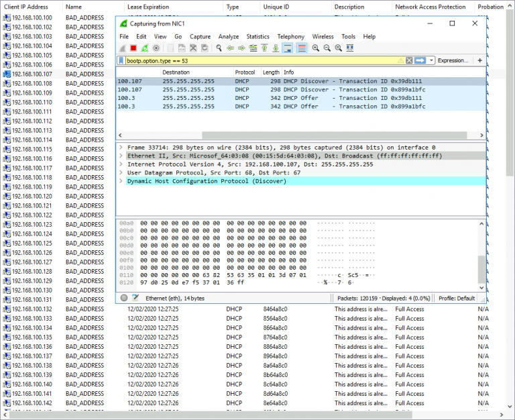
Task: Expand the Frame 33714 tree row
Action: point(121,147)
